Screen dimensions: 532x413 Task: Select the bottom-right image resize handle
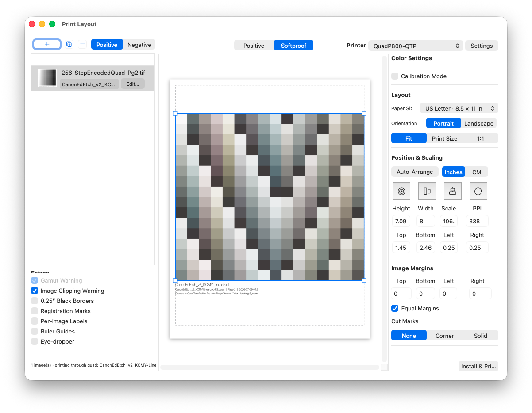[364, 280]
